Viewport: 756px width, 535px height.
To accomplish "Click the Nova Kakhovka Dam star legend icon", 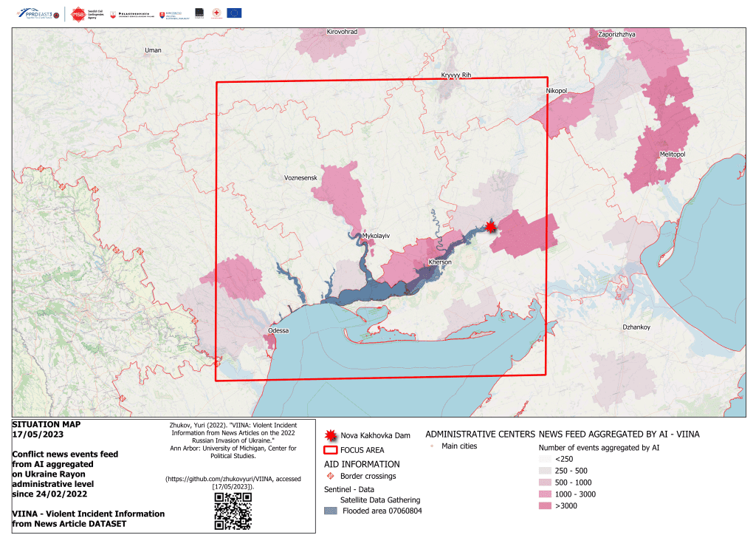I will [331, 435].
